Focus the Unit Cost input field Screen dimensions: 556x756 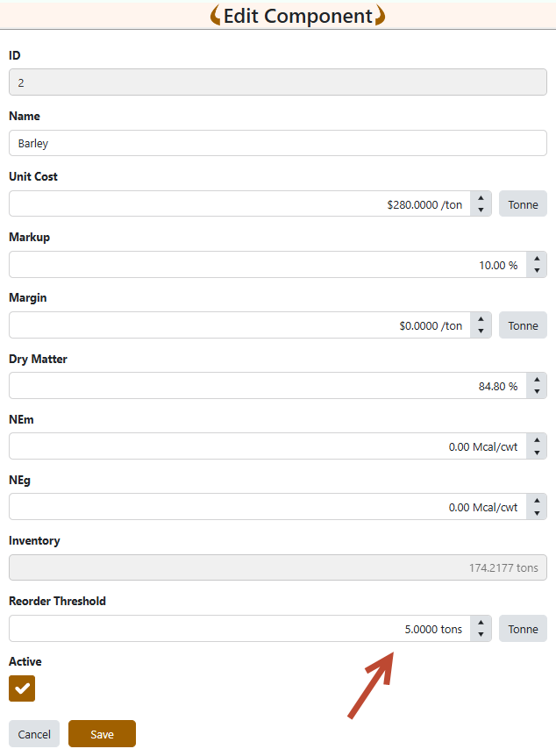239,204
